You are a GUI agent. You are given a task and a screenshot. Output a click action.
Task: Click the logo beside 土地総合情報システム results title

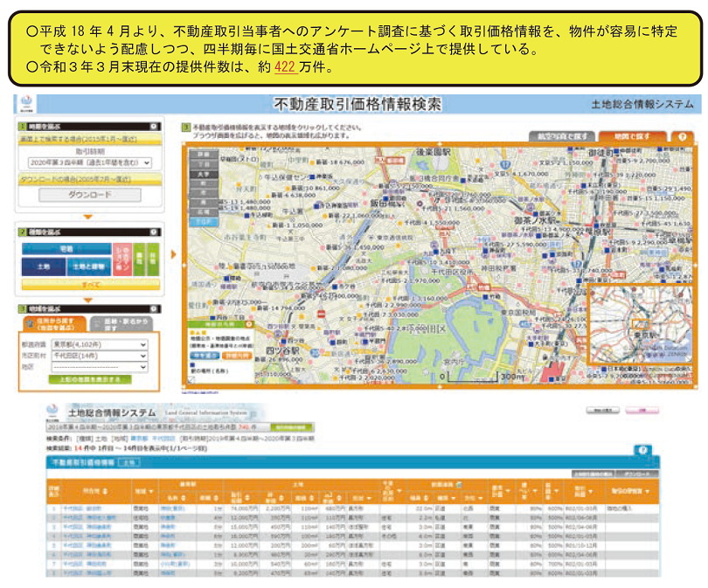[x=52, y=412]
